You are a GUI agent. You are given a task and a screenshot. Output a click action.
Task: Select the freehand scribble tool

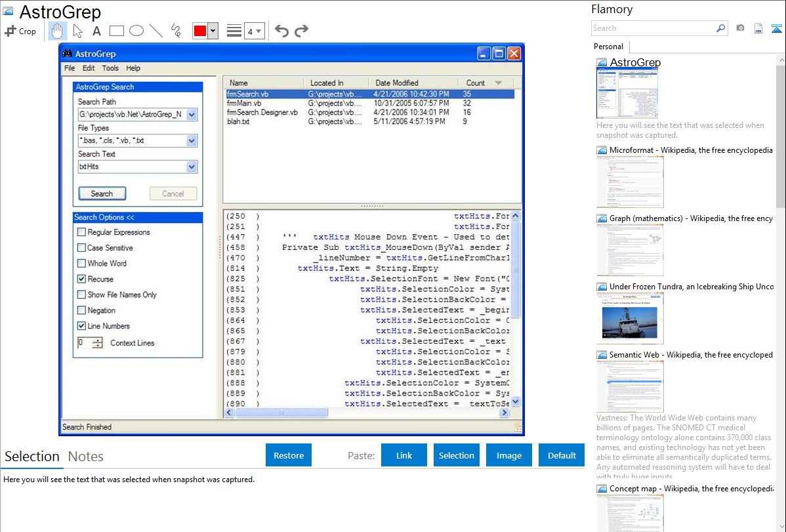[x=176, y=31]
